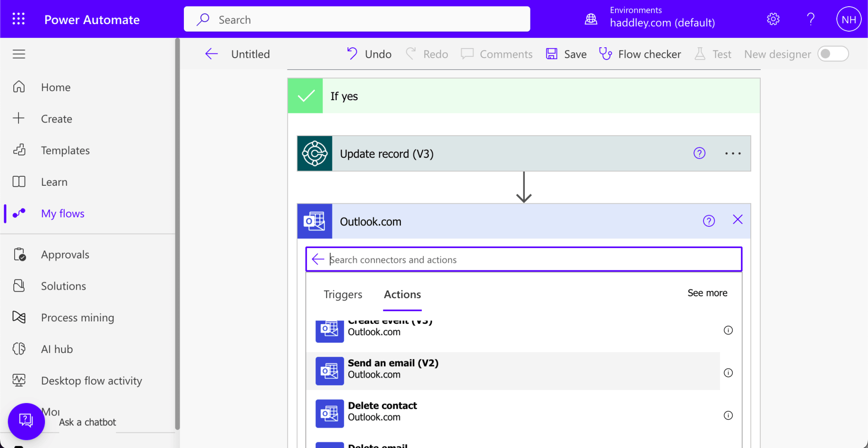The image size is (868, 448).
Task: Open My flows in sidebar
Action: (x=62, y=214)
